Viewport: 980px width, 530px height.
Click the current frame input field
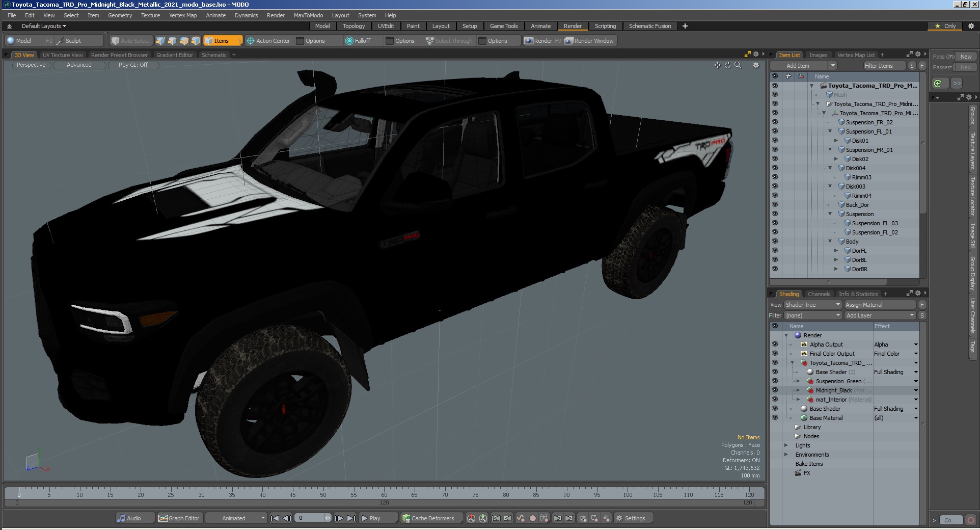(x=310, y=518)
